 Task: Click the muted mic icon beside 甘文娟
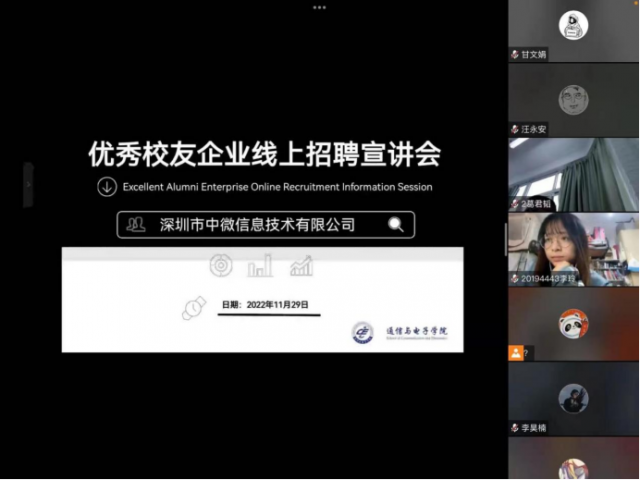coord(515,54)
